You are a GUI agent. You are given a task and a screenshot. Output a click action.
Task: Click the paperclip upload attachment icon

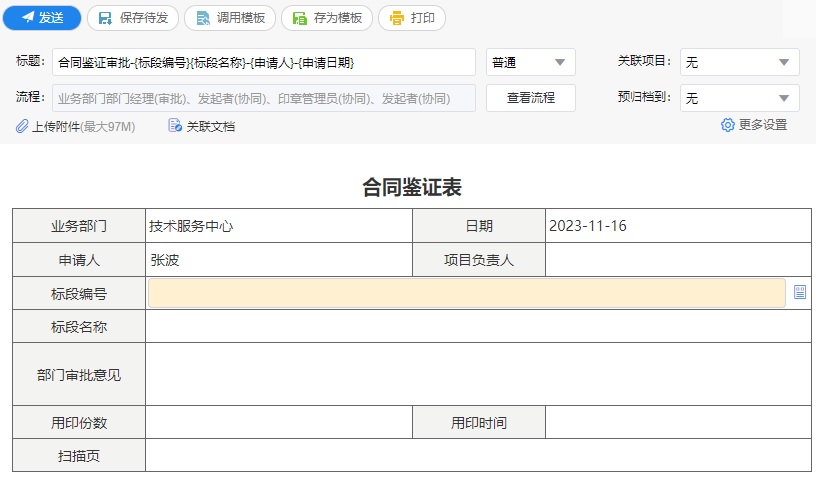(22, 126)
